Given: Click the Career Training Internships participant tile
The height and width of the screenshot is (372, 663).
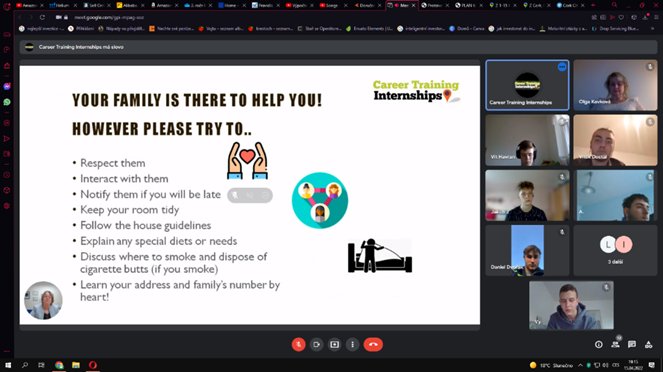Looking at the screenshot, I should pos(527,85).
